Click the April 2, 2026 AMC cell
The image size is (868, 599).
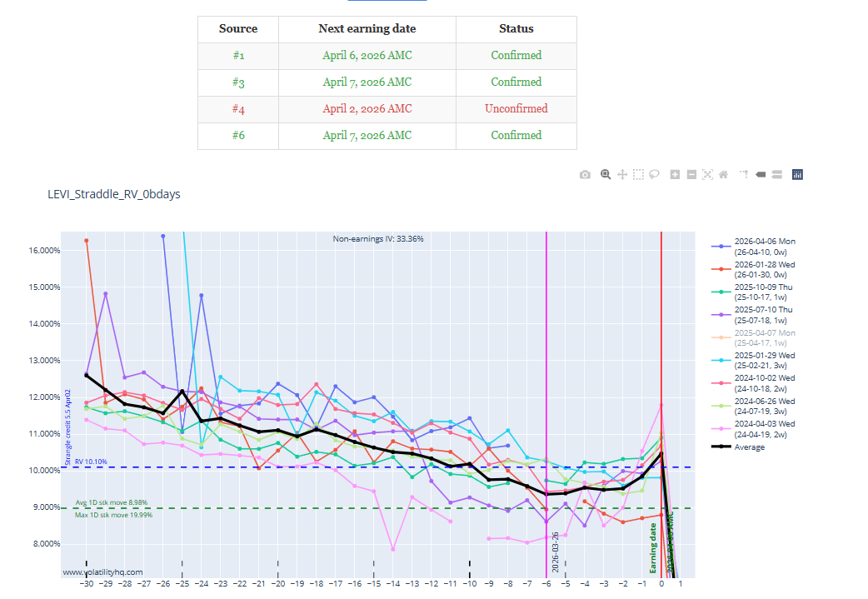click(367, 108)
